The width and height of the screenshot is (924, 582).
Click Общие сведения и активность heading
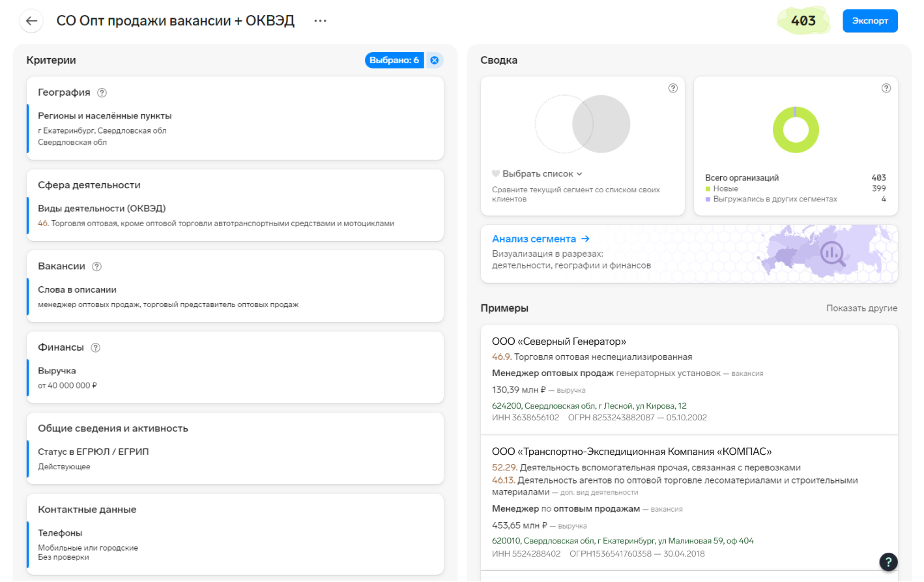(113, 429)
